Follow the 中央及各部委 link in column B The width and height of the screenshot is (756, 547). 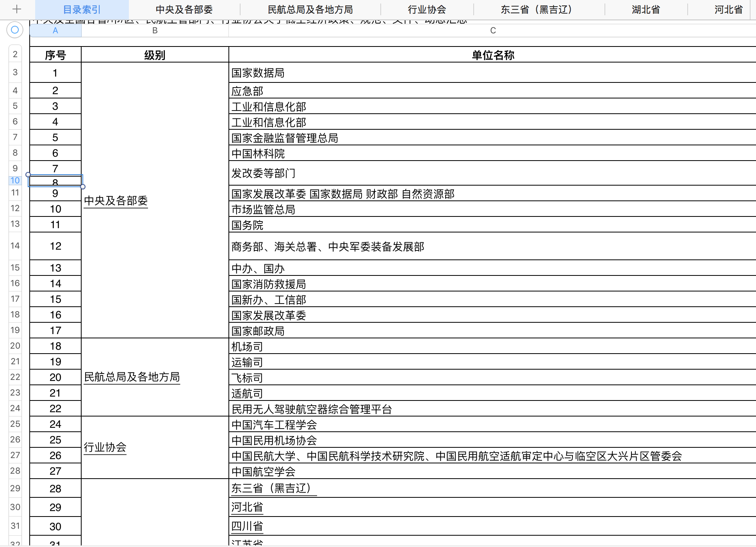(x=116, y=201)
